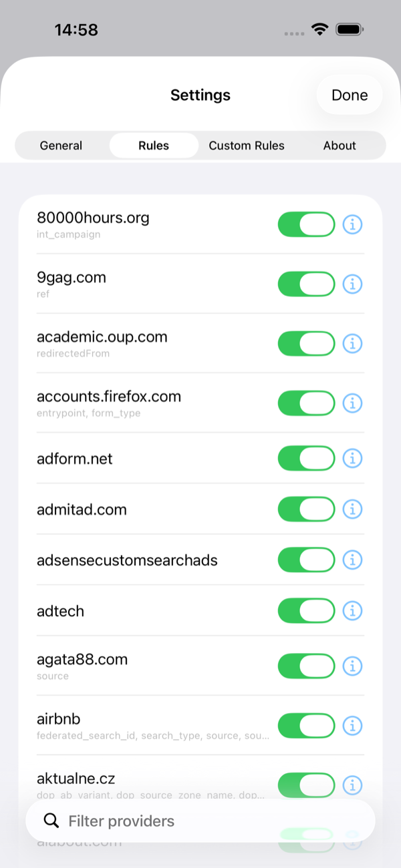Image resolution: width=401 pixels, height=868 pixels.
Task: Turn off the 9gag.com toggle
Action: point(306,284)
